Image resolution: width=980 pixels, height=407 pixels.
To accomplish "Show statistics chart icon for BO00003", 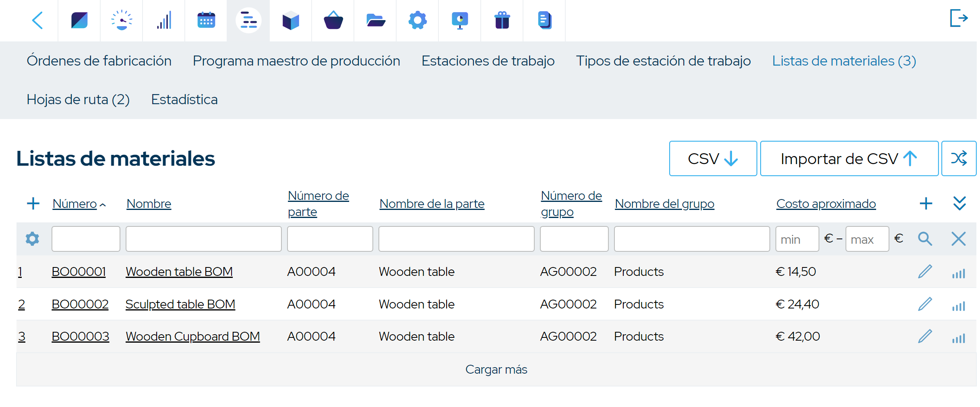I will tap(958, 338).
